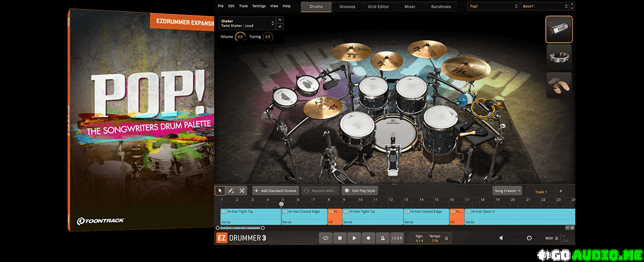Click the Record button

point(368,238)
